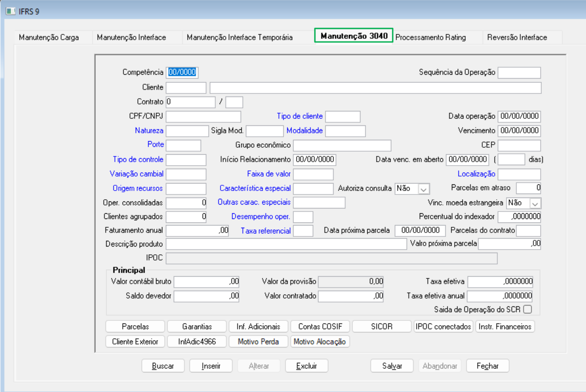Viewport: 586px width, 392px height.
Task: Go to the Manutenção 3040 tab
Action: (354, 36)
